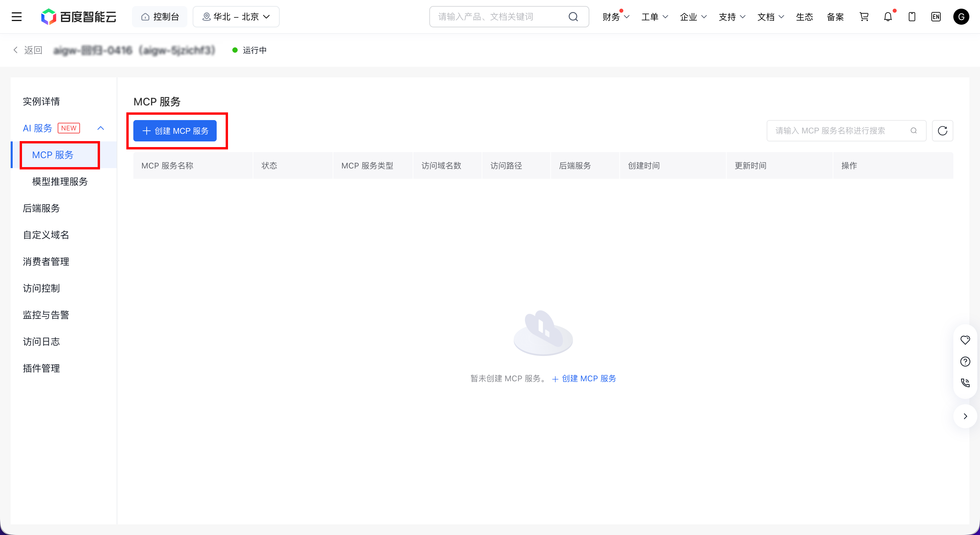Collapse the floating panel with right chevron
The height and width of the screenshot is (535, 980).
(x=965, y=416)
